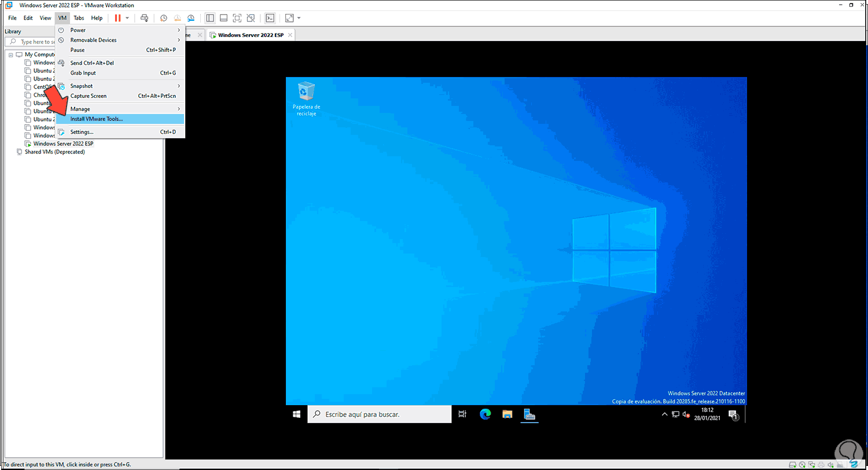Take a snapshot using the toolbar clock icon

[x=163, y=18]
